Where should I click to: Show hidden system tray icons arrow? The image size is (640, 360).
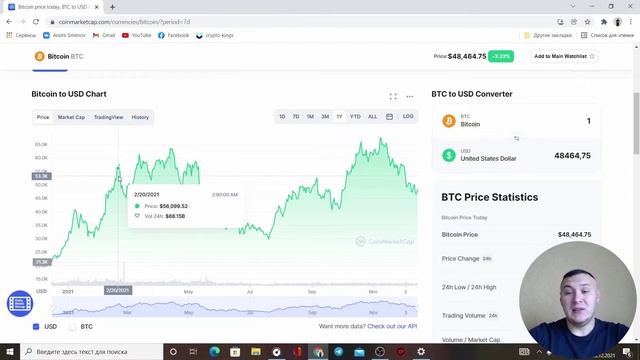tap(539, 351)
